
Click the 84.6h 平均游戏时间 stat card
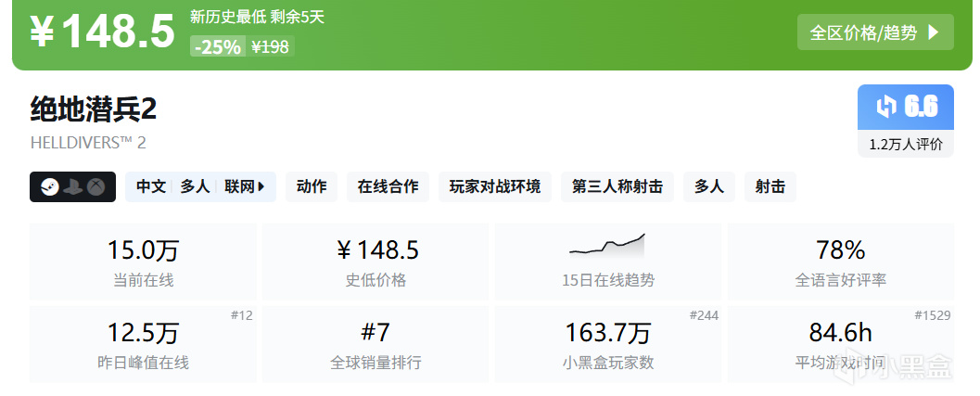[x=841, y=344]
